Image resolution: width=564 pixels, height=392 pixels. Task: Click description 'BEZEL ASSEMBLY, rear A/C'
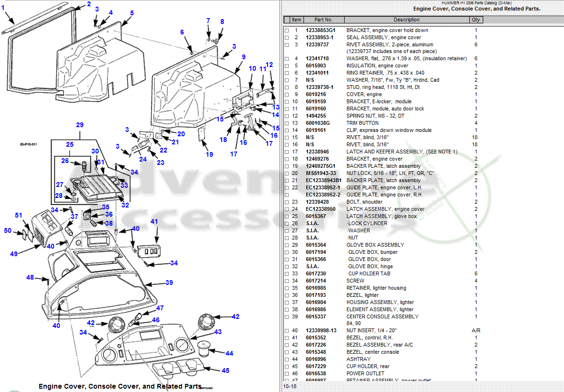[x=380, y=345]
